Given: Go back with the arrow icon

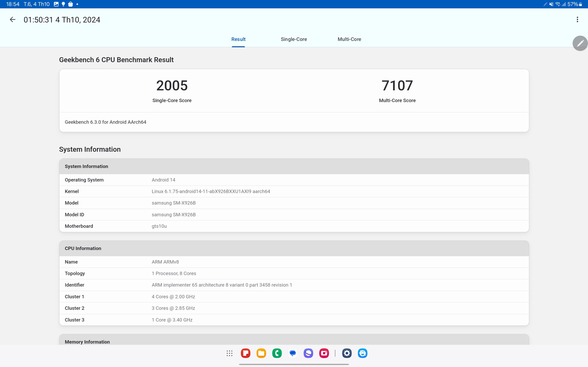Looking at the screenshot, I should (12, 20).
